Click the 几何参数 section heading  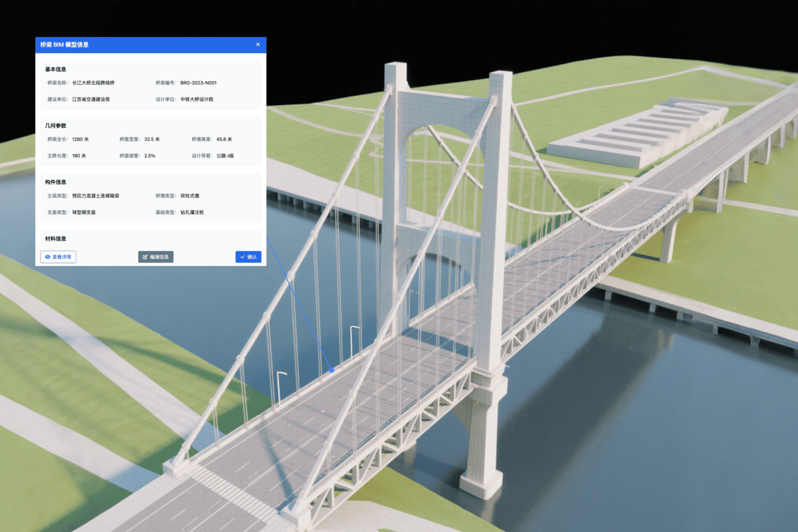point(55,126)
